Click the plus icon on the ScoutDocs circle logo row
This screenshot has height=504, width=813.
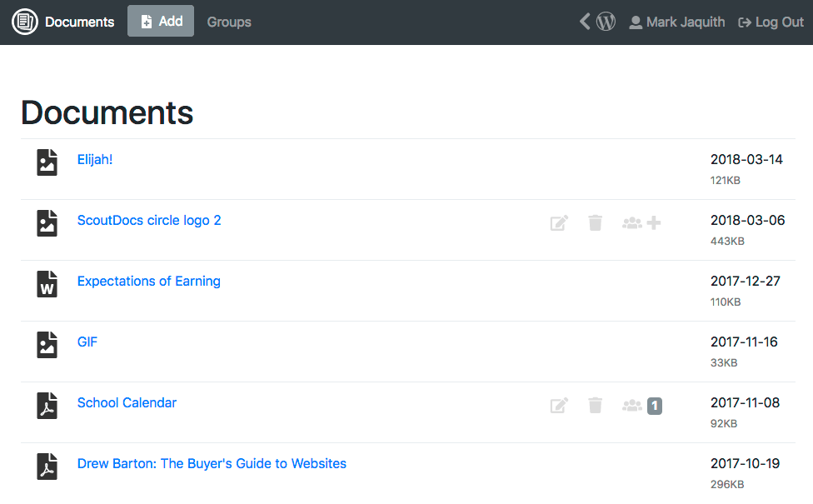click(x=654, y=222)
